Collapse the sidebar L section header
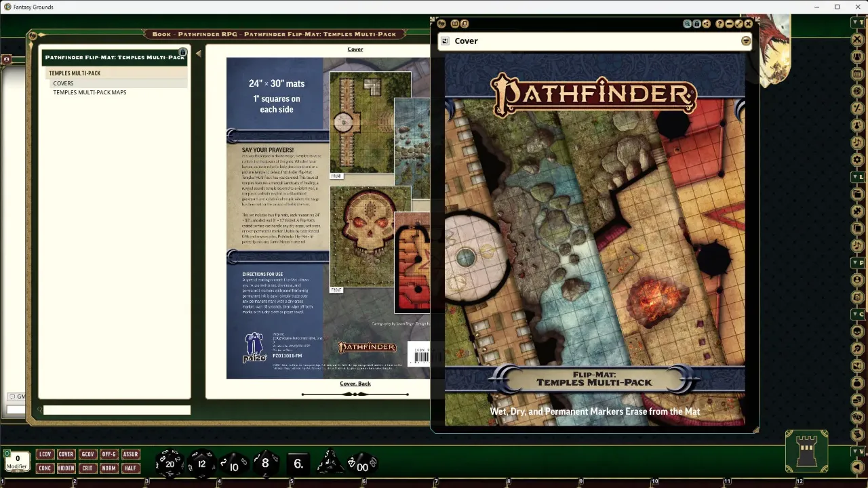The width and height of the screenshot is (868, 488). coord(858,177)
